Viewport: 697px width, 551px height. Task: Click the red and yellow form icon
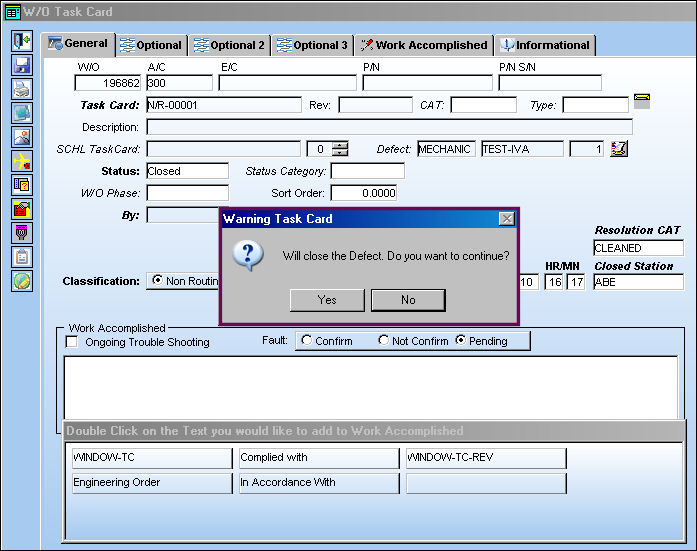tap(22, 209)
